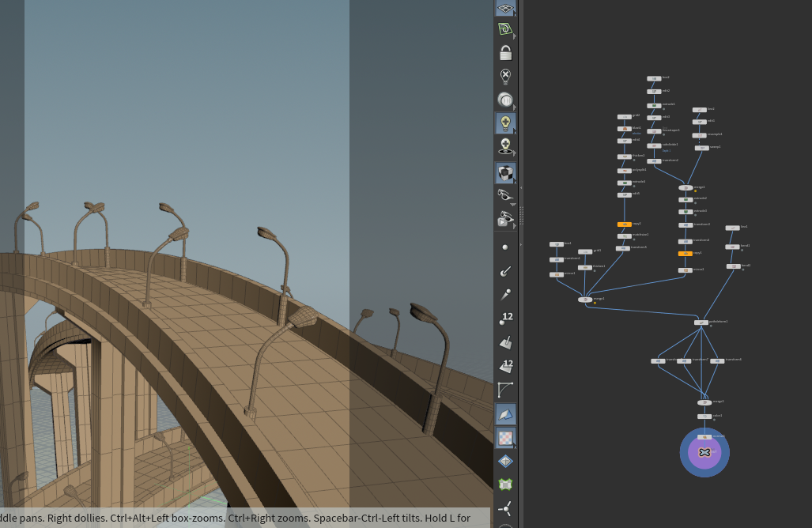Screen dimensions: 812x528
Task: Toggle the point numbers 12 icon
Action: (x=505, y=319)
